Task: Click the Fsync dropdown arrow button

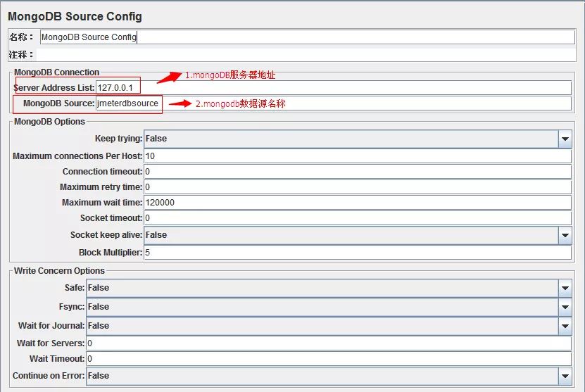Action: tap(565, 307)
